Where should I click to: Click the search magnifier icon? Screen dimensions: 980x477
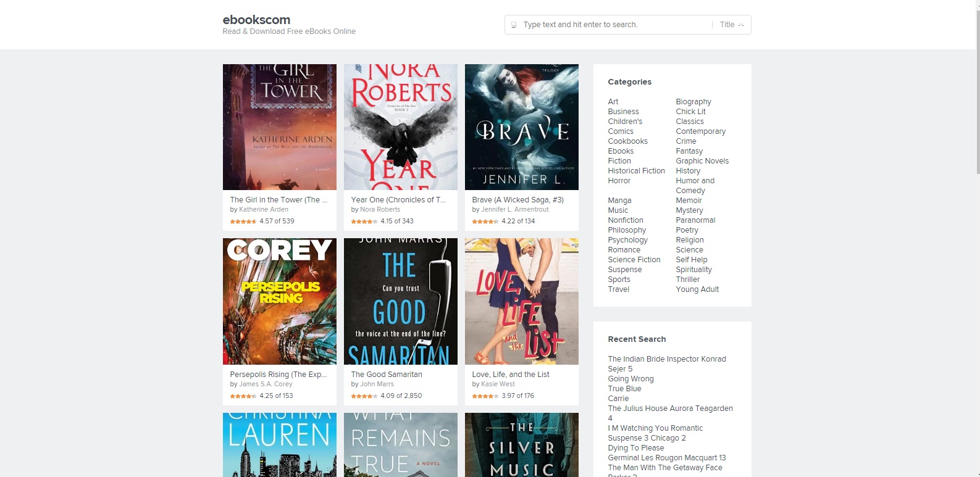[514, 25]
